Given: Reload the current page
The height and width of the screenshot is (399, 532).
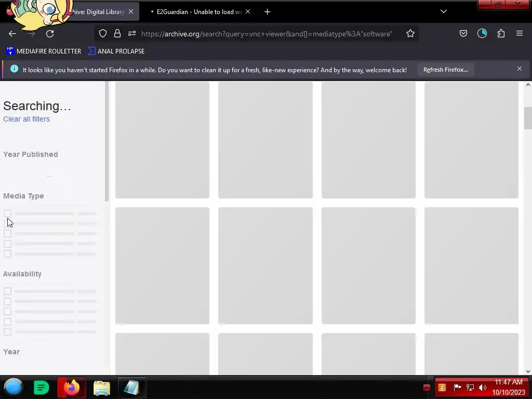Looking at the screenshot, I should coord(50,34).
